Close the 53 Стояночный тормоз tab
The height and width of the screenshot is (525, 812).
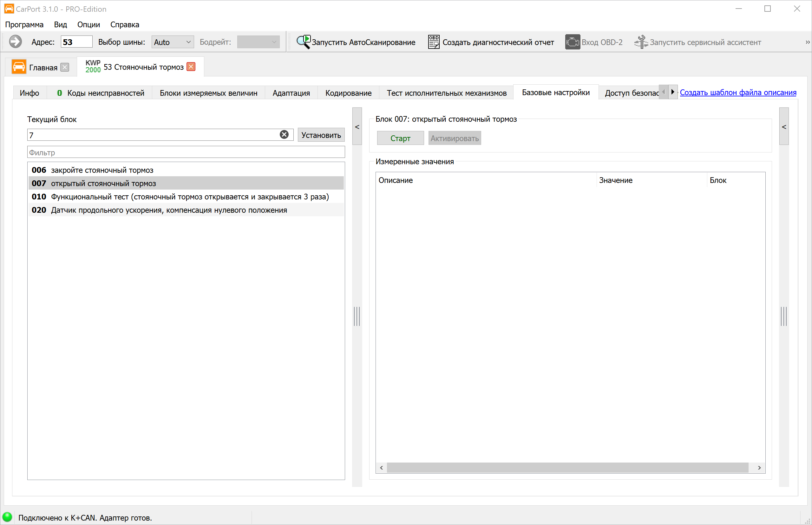click(191, 67)
